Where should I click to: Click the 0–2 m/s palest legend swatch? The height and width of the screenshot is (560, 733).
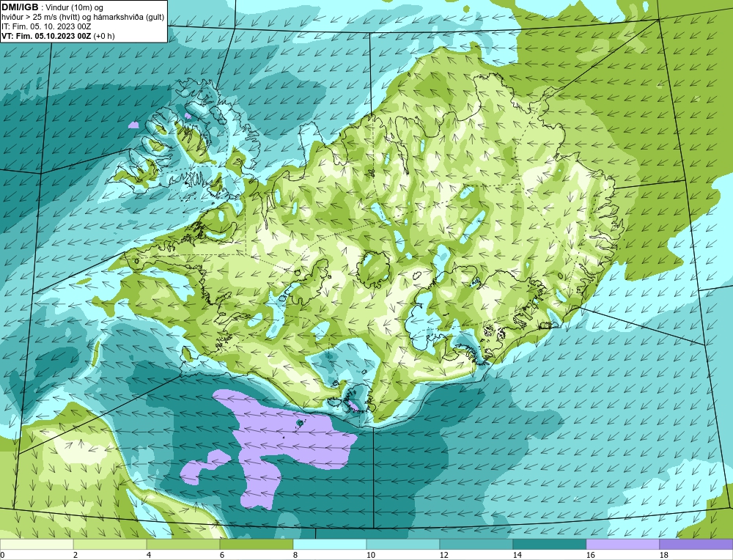[x=37, y=544]
